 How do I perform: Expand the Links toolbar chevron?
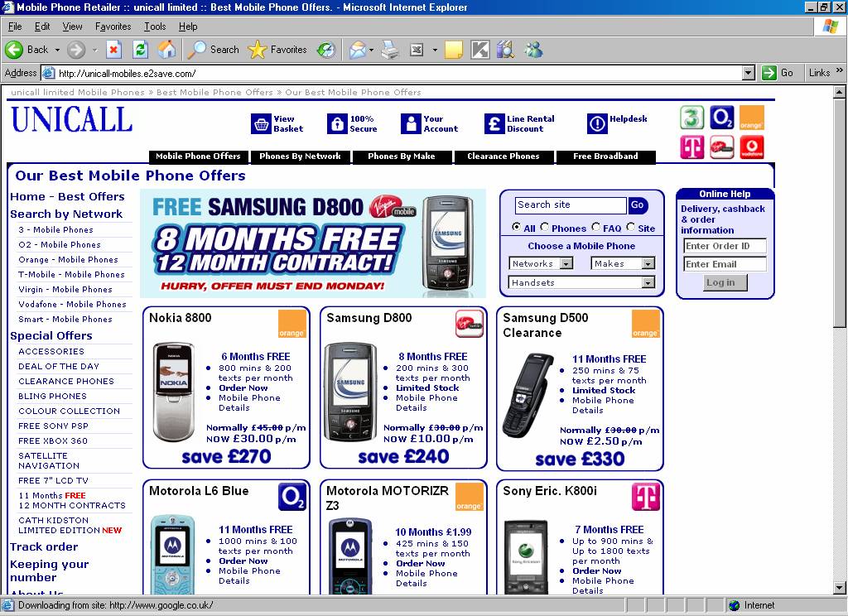840,70
